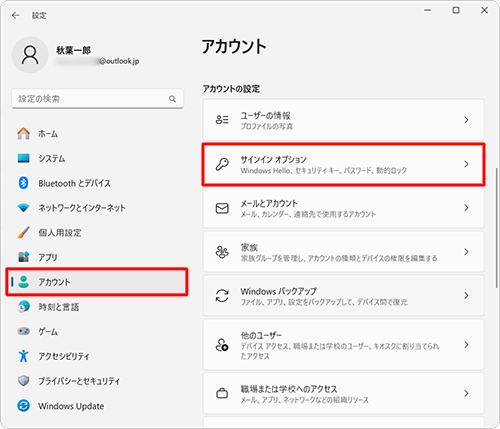This screenshot has width=500, height=429.
Task: Click the アクセシビリティ figure icon
Action: (x=24, y=356)
